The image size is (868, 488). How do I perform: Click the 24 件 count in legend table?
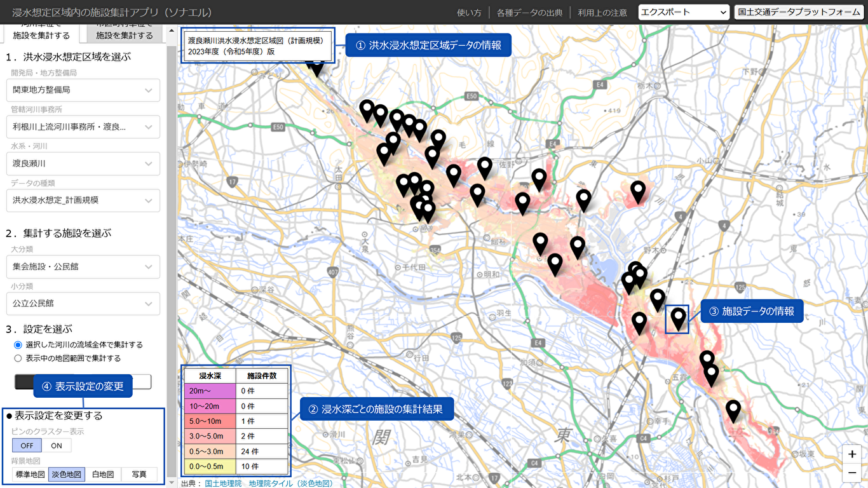pos(250,452)
